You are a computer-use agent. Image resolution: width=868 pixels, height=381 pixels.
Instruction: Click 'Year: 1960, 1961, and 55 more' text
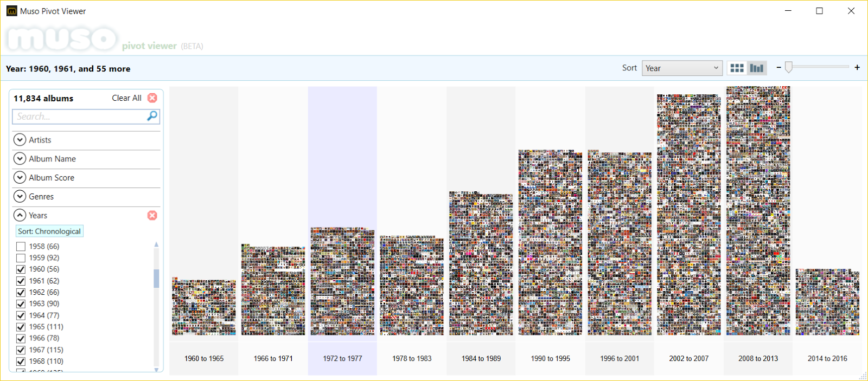68,69
